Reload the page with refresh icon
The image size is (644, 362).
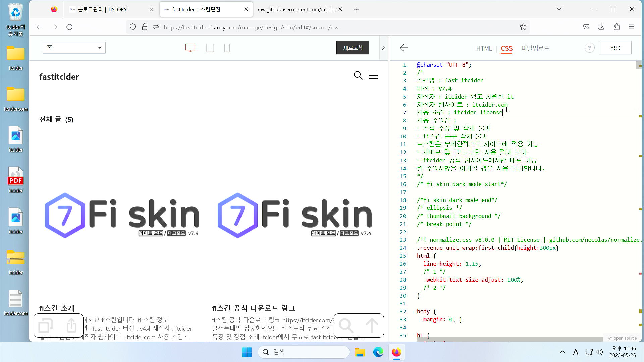pyautogui.click(x=69, y=27)
